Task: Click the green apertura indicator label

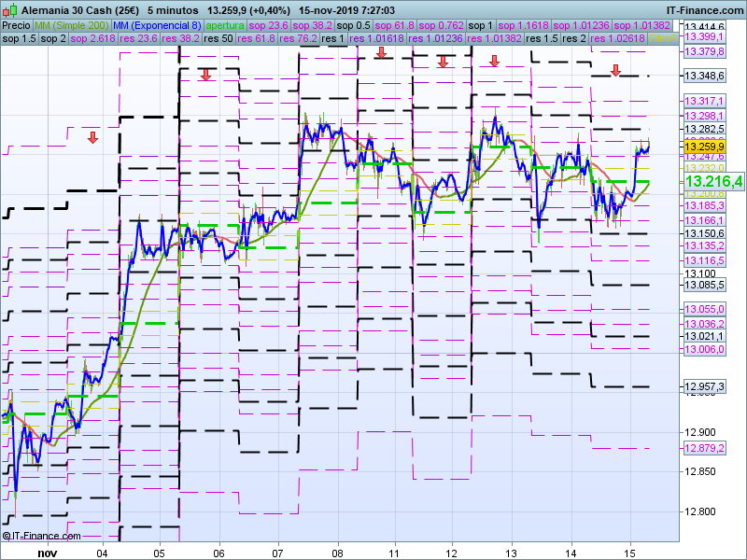Action: (x=225, y=25)
